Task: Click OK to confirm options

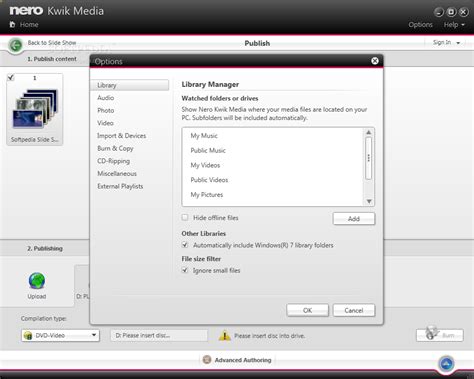Action: click(307, 310)
